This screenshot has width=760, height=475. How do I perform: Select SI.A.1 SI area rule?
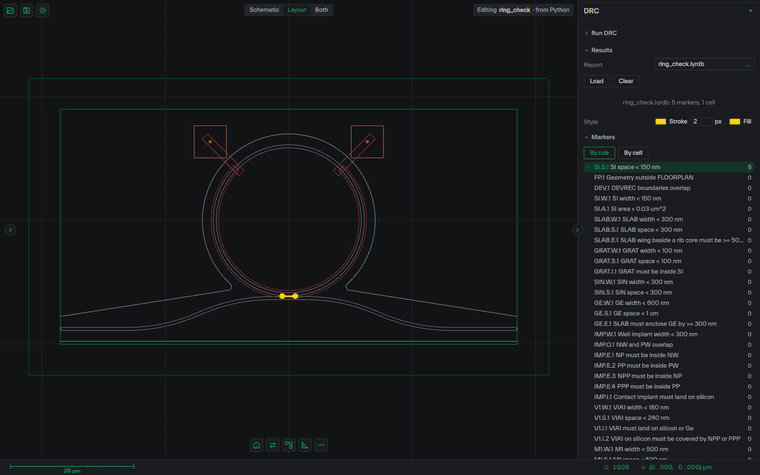[668, 209]
